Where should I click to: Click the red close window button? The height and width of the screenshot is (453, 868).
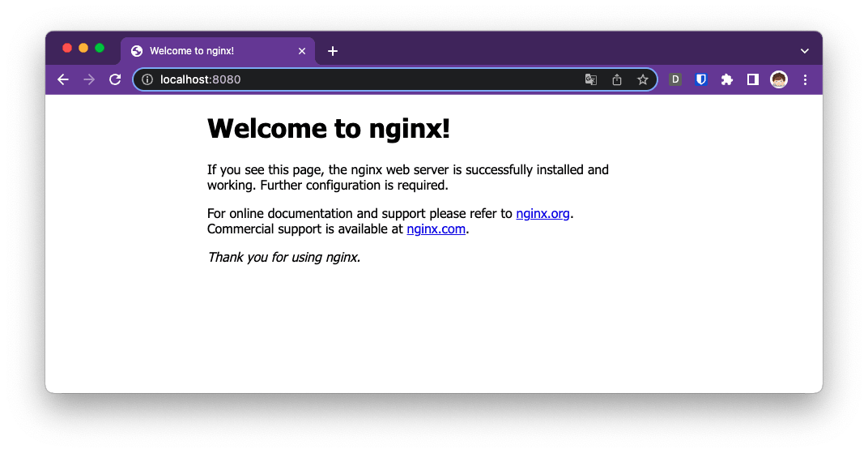coord(67,48)
